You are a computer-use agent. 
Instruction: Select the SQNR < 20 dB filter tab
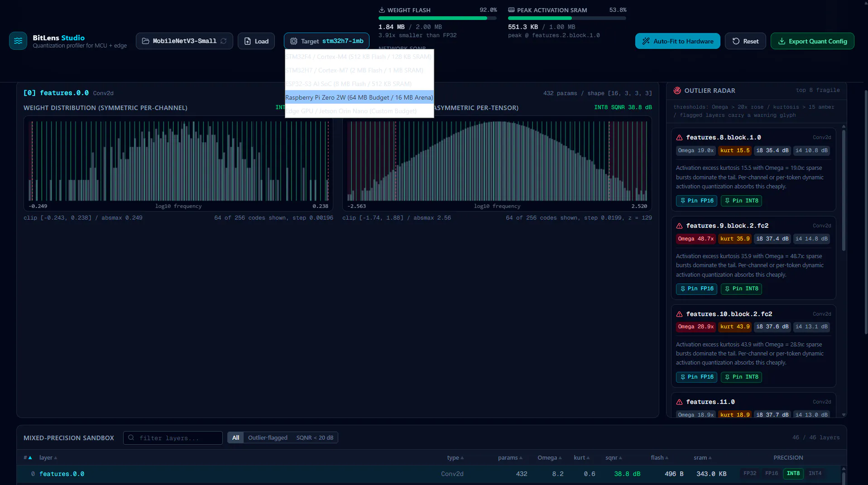click(x=315, y=438)
